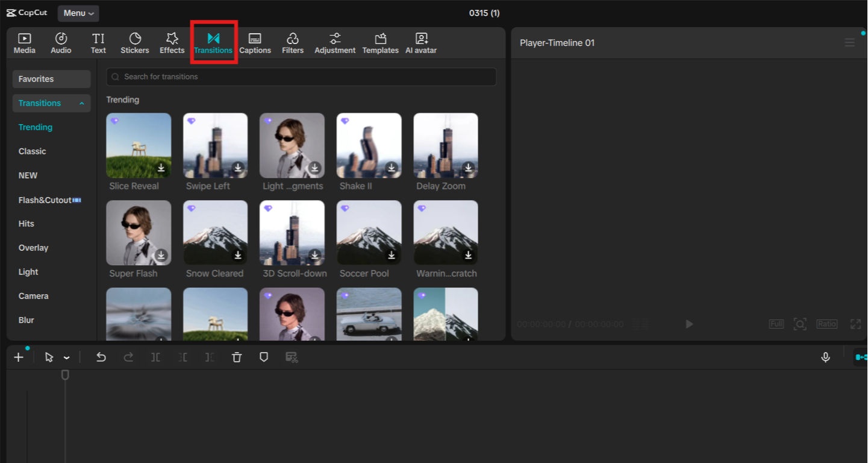Viewport: 868px width, 463px height.
Task: Open the Menu dropdown
Action: 78,13
